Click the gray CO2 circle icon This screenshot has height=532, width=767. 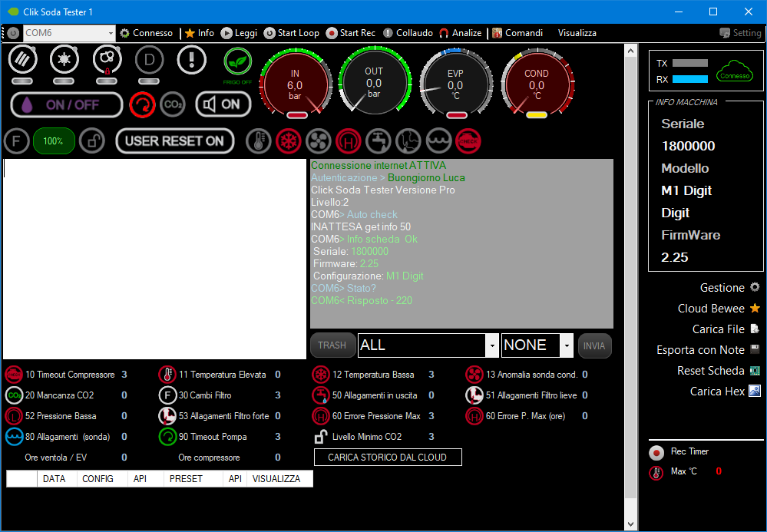(x=173, y=104)
